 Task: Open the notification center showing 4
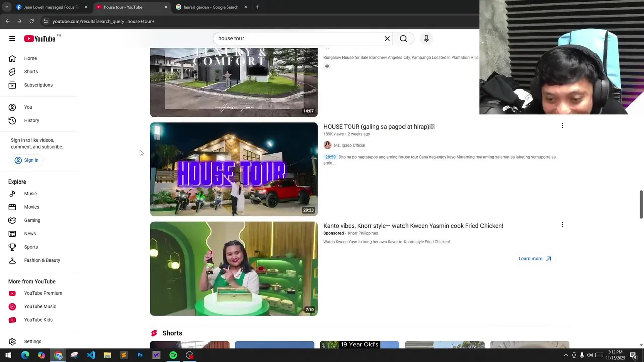coord(634,355)
